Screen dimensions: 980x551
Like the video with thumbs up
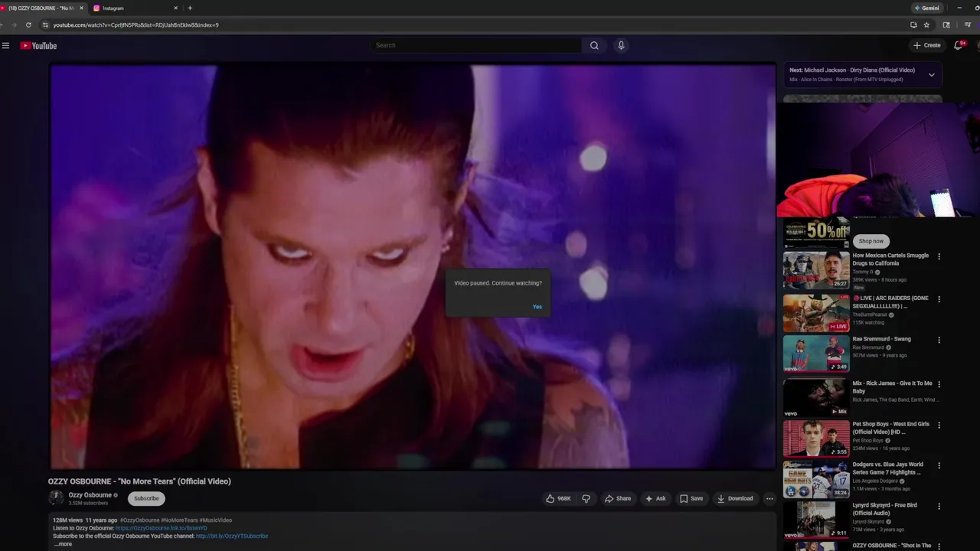tap(558, 498)
